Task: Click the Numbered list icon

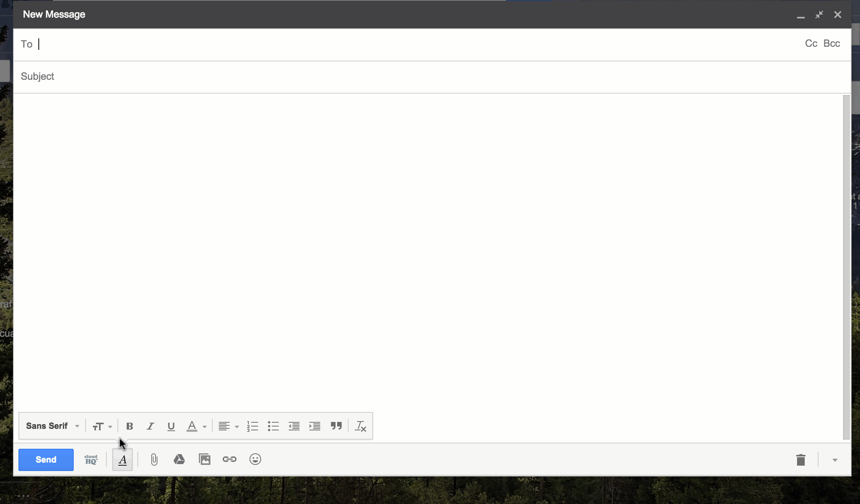Action: 252,426
